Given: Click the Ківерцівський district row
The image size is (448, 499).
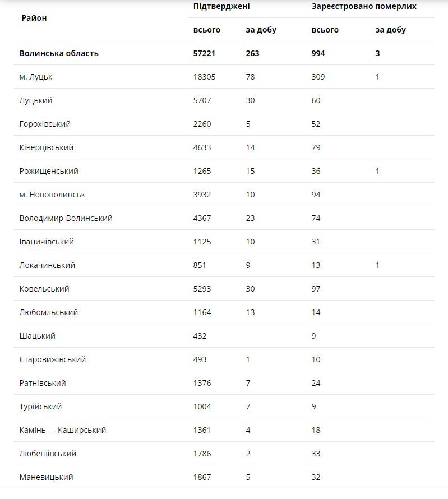Looking at the screenshot, I should point(47,147).
